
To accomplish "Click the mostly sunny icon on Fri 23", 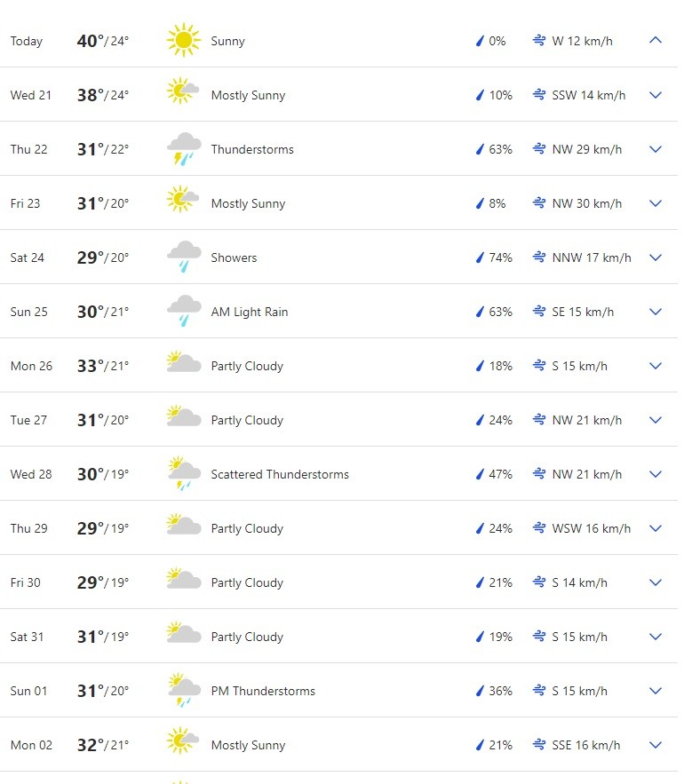I will [183, 203].
